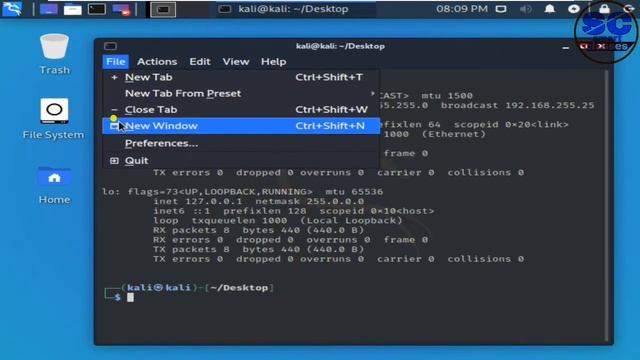
Task: Open the Actions menu
Action: 157,62
